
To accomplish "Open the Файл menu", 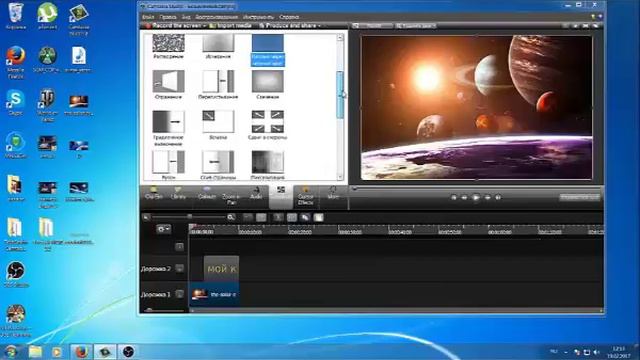I will tap(148, 17).
